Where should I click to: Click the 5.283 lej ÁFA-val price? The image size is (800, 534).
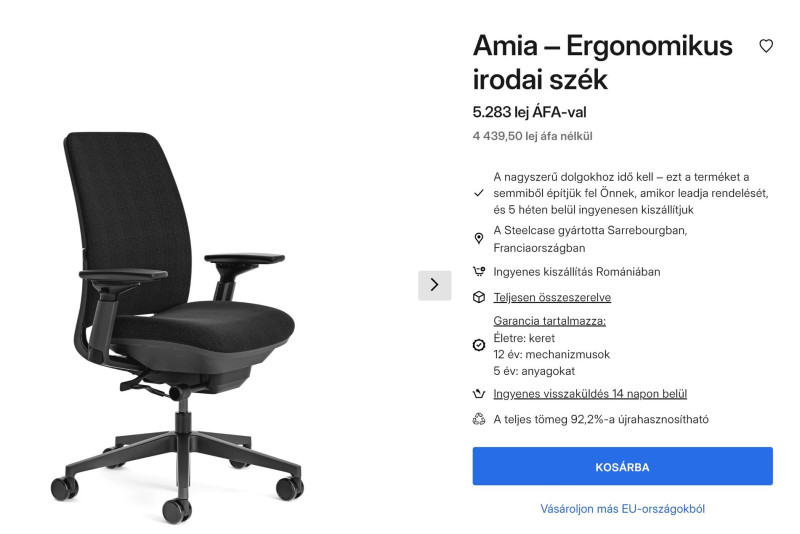tap(529, 112)
